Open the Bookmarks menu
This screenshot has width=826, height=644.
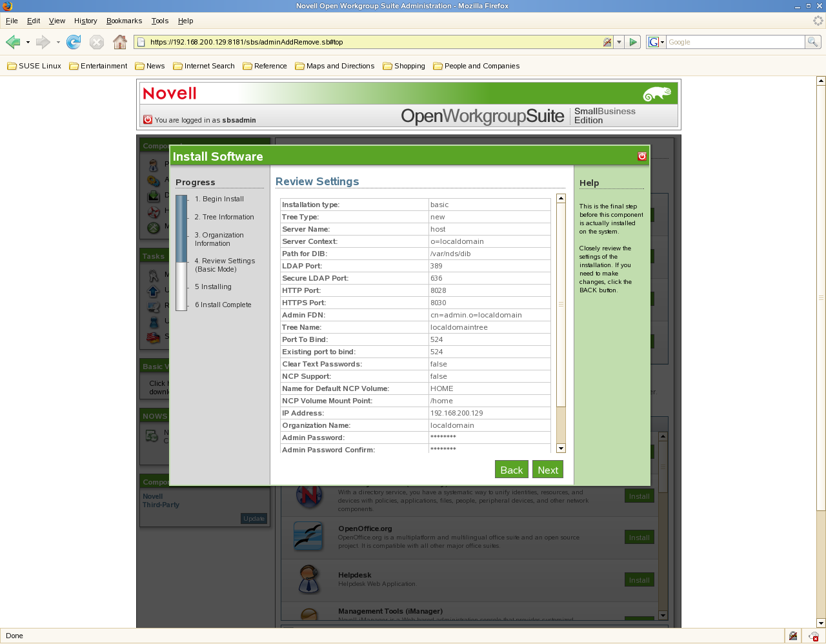(124, 21)
